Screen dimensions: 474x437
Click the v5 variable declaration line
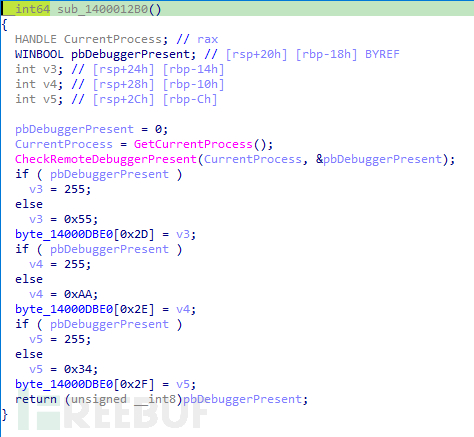tap(116, 99)
